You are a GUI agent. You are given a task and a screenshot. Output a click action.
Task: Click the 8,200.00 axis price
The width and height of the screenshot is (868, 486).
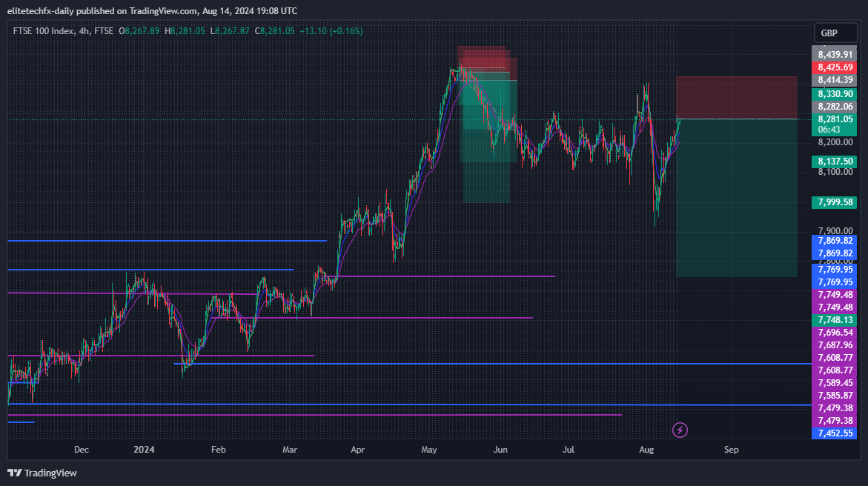click(x=835, y=142)
